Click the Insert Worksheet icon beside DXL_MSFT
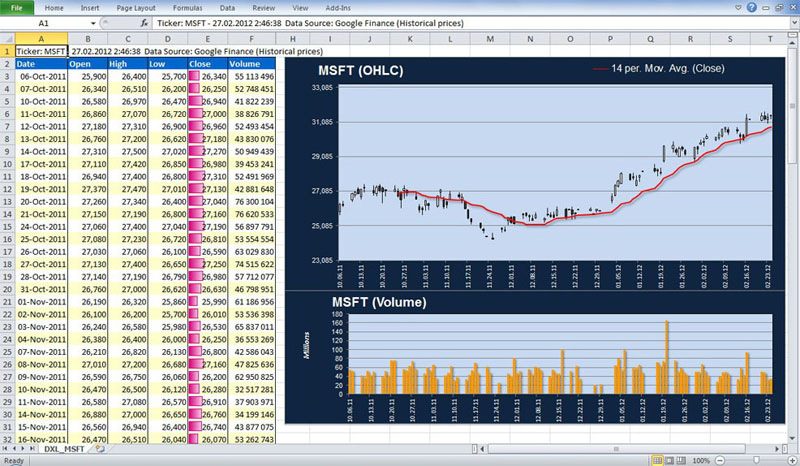This screenshot has width=800, height=466. coord(101,451)
